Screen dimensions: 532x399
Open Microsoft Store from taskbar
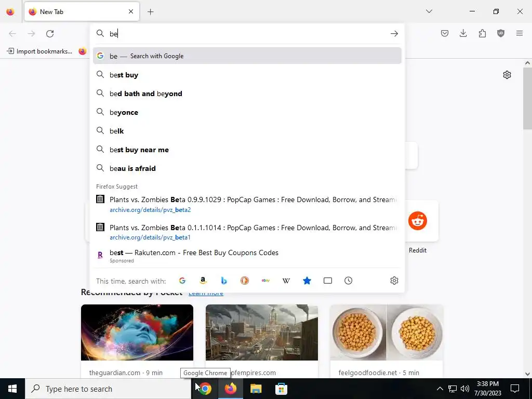point(281,389)
